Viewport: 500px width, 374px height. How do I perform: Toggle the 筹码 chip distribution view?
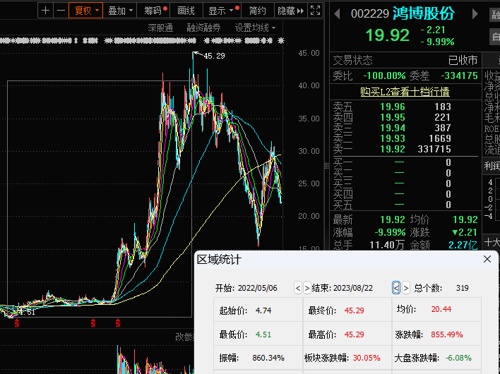(x=154, y=11)
